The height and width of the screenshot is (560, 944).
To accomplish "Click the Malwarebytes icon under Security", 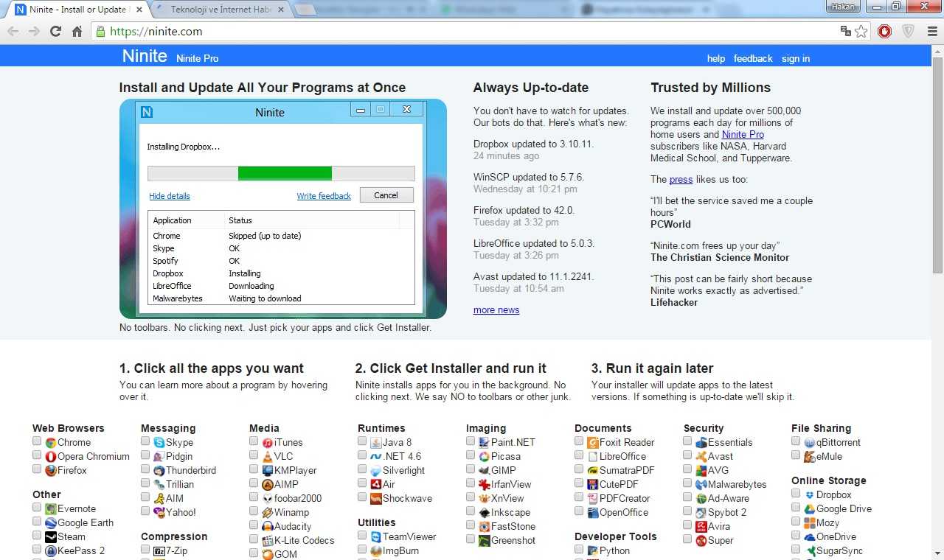I will pos(701,485).
